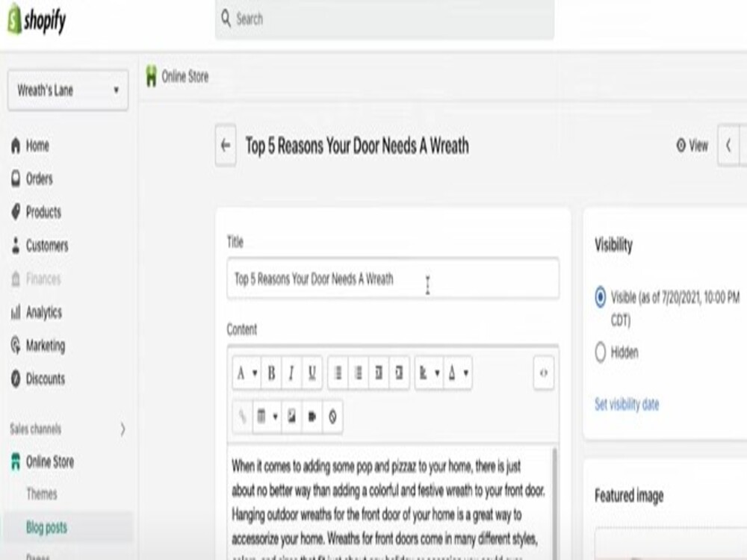This screenshot has width=747, height=560.
Task: Insert an image into the blog content
Action: pos(291,419)
